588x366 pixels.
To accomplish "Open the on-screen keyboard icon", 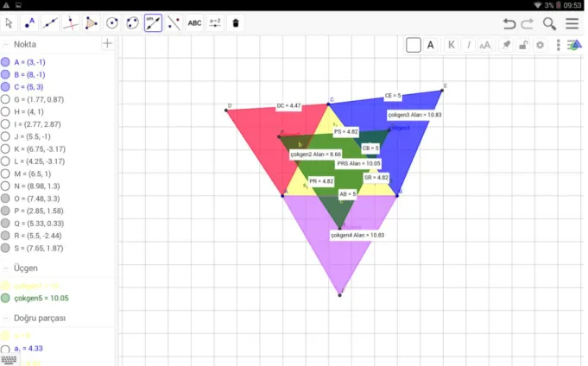I will (9, 360).
